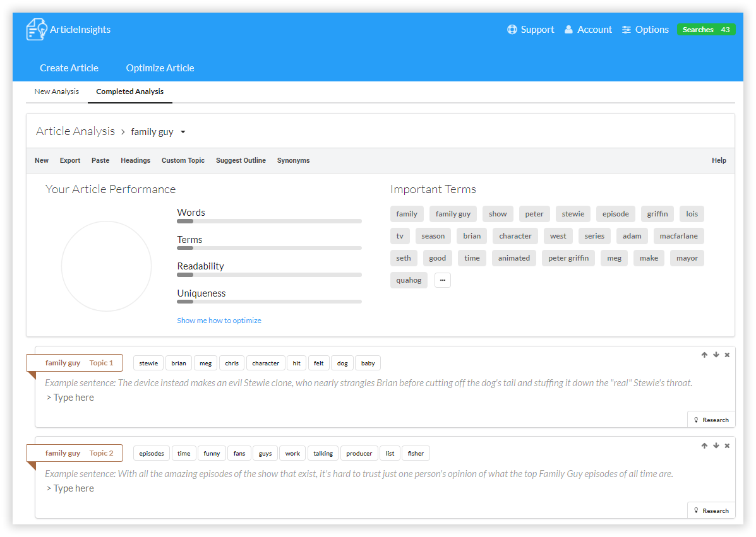Image resolution: width=756 pixels, height=537 pixels.
Task: Click the Terms progress bar
Action: click(x=269, y=248)
